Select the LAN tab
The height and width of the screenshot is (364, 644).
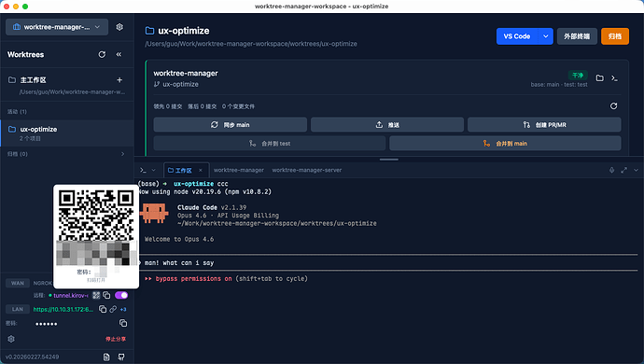point(17,309)
